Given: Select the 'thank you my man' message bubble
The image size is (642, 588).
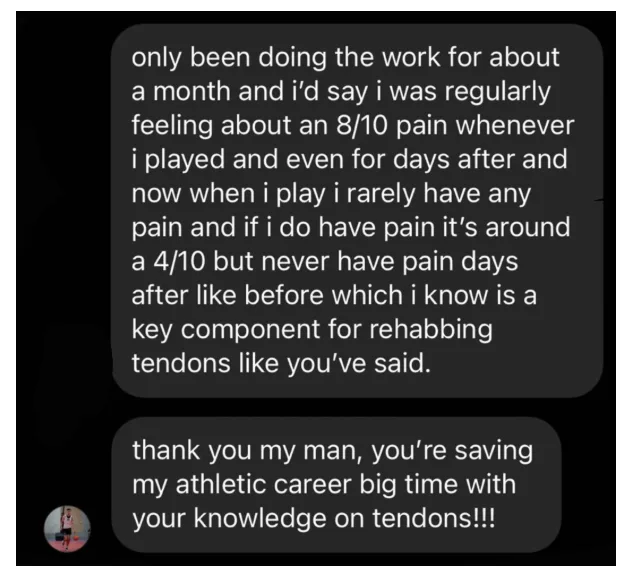Looking at the screenshot, I should tap(336, 485).
